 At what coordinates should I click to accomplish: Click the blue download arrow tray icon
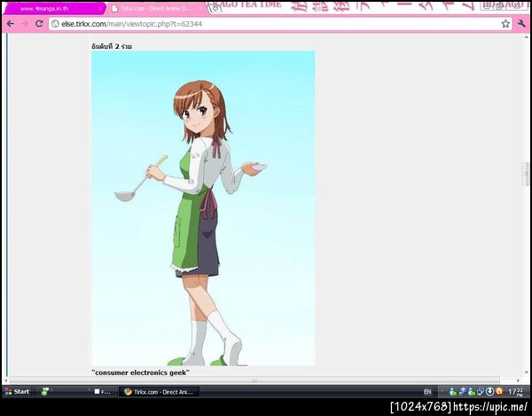point(489,391)
